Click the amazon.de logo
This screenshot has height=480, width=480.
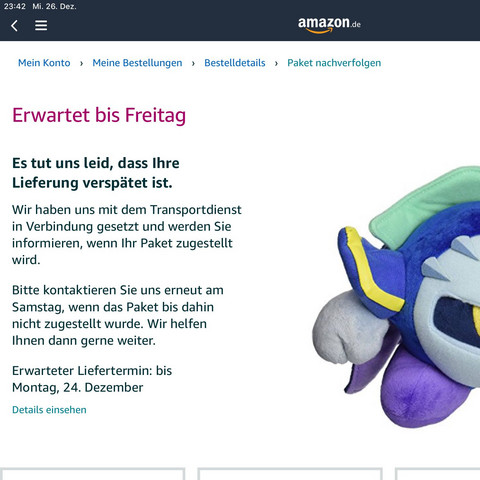coord(329,25)
